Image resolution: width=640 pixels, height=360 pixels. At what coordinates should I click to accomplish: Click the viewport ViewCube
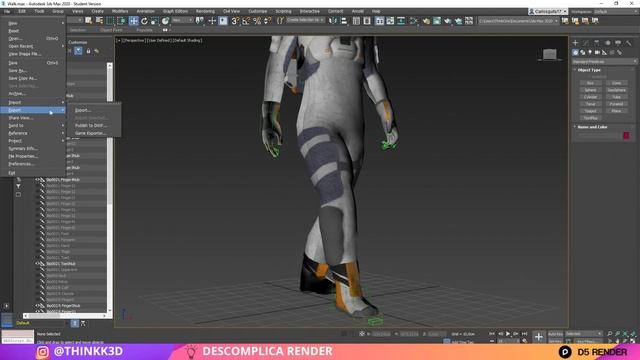(x=550, y=54)
